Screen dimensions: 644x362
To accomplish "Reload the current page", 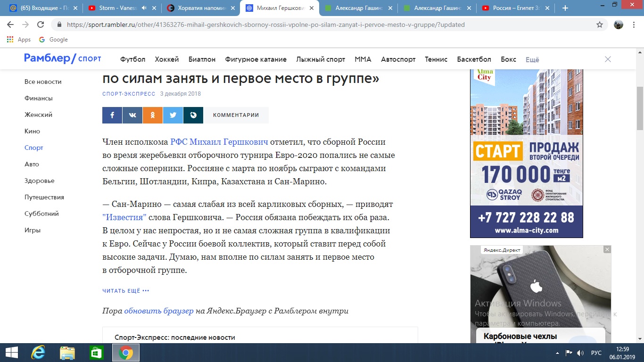I will [x=41, y=25].
